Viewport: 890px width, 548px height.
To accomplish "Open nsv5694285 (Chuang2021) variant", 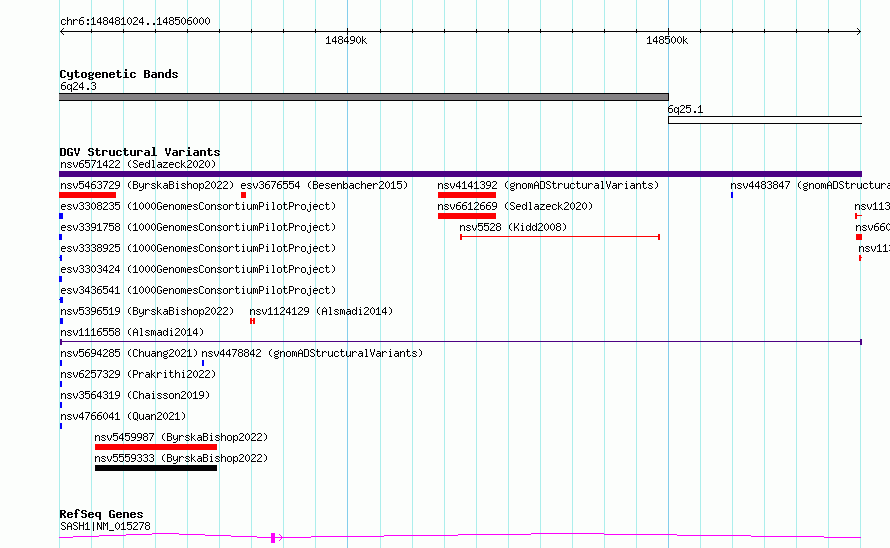I will pyautogui.click(x=129, y=353).
